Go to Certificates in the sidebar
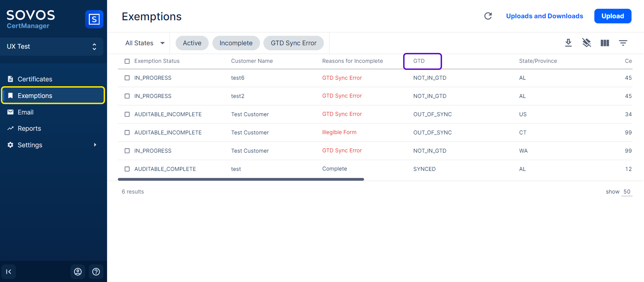Image resolution: width=644 pixels, height=282 pixels. click(x=35, y=79)
